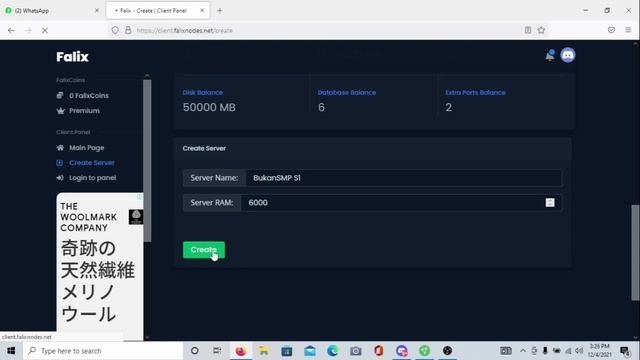Switch to the WhatsApp browser tab
640x360 pixels.
pyautogui.click(x=51, y=11)
